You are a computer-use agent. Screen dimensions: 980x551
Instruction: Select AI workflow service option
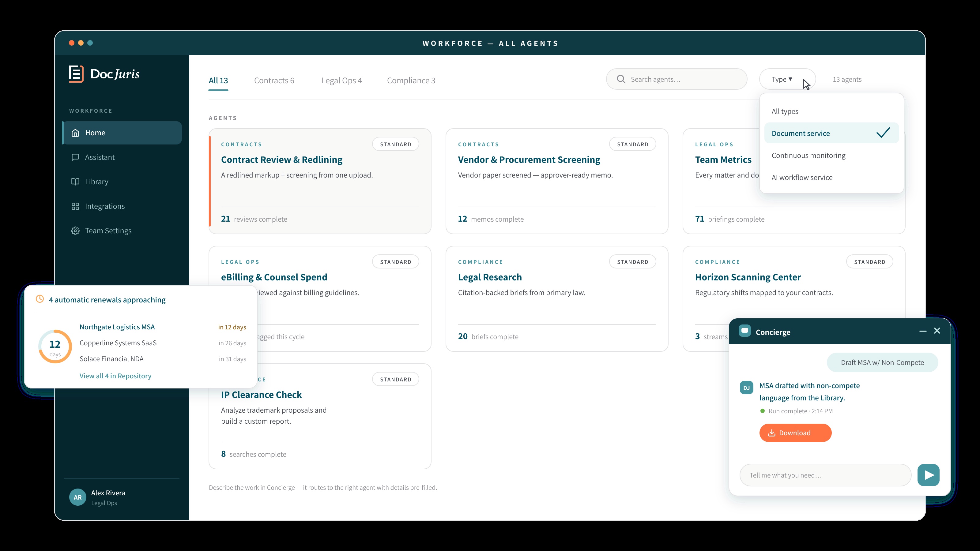831,177
